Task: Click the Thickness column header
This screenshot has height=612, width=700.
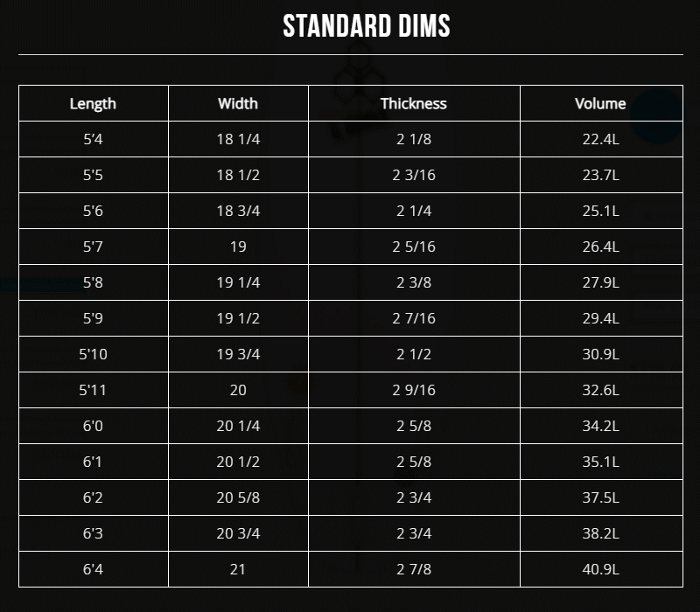Action: (414, 103)
